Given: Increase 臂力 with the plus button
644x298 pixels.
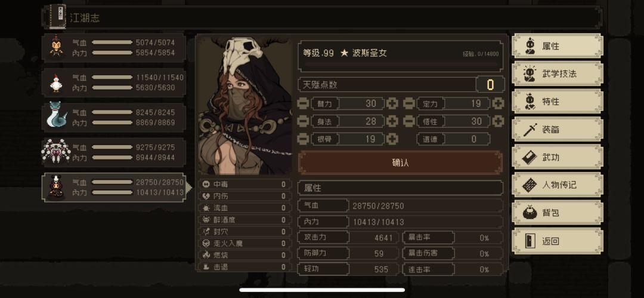Looking at the screenshot, I should tap(392, 103).
